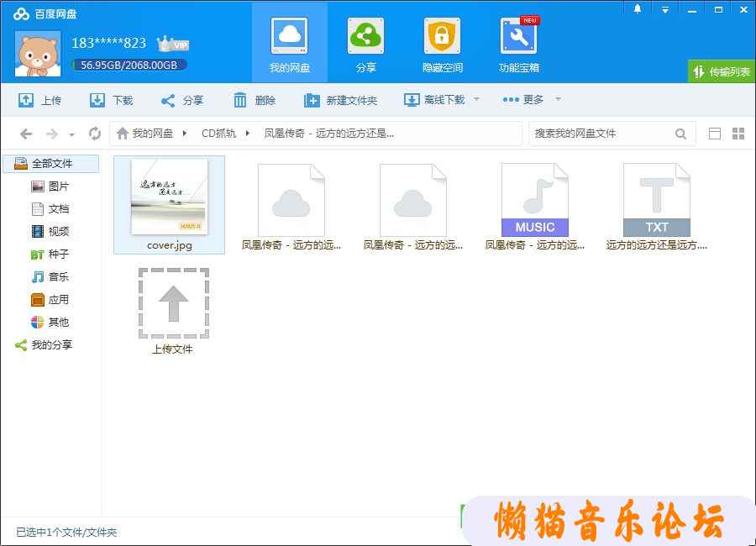The image size is (756, 546).
Task: Open the title bar dropdown menu
Action: [665, 9]
